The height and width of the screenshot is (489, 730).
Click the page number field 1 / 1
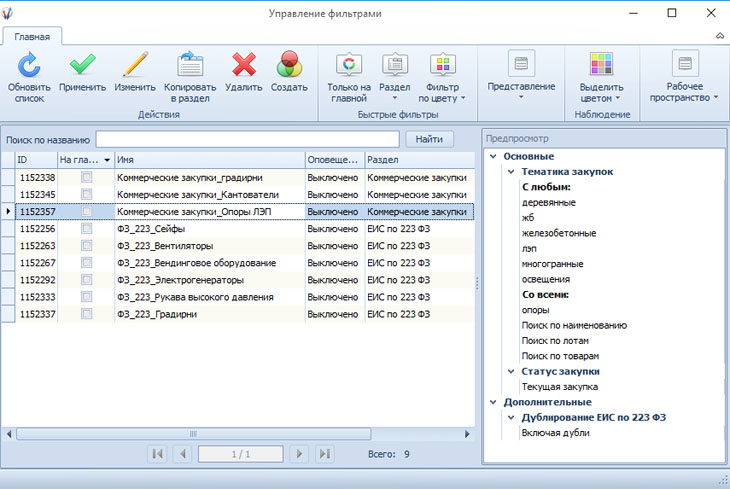pyautogui.click(x=241, y=454)
